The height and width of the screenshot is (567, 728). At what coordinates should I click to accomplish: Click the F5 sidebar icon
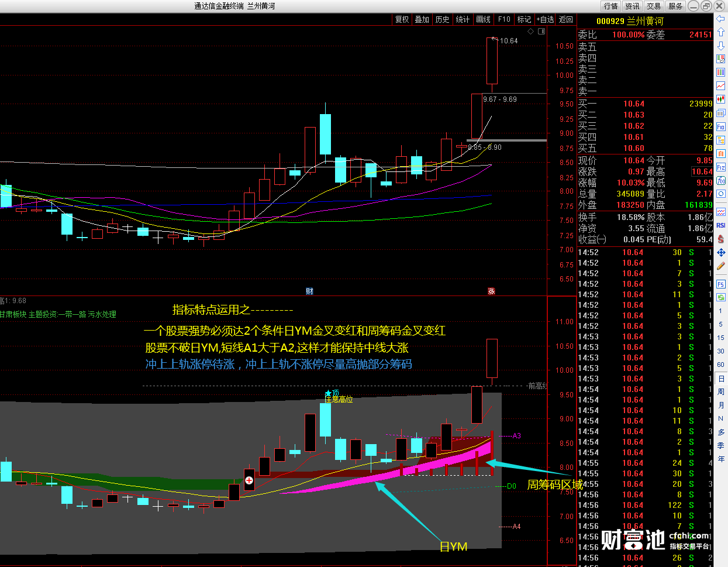click(721, 284)
